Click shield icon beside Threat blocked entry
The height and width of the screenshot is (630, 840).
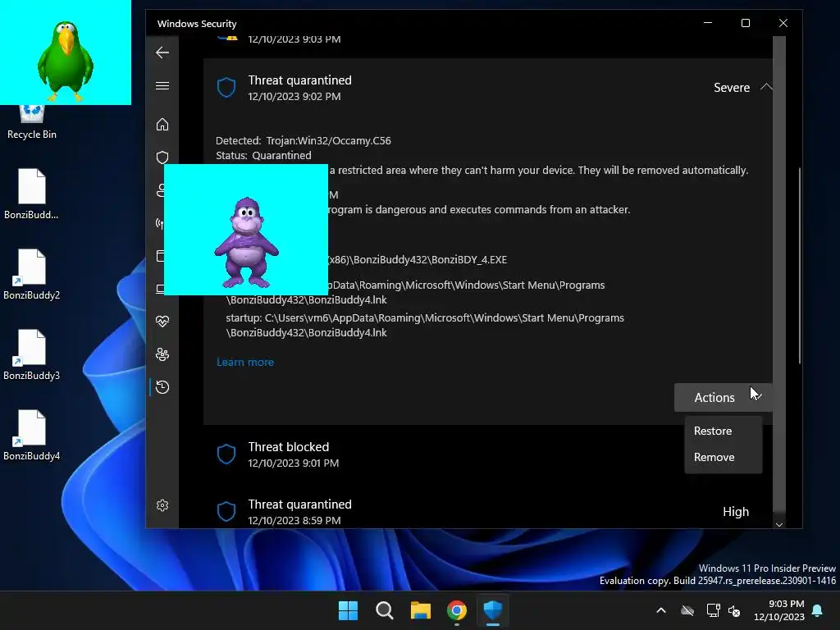(226, 454)
